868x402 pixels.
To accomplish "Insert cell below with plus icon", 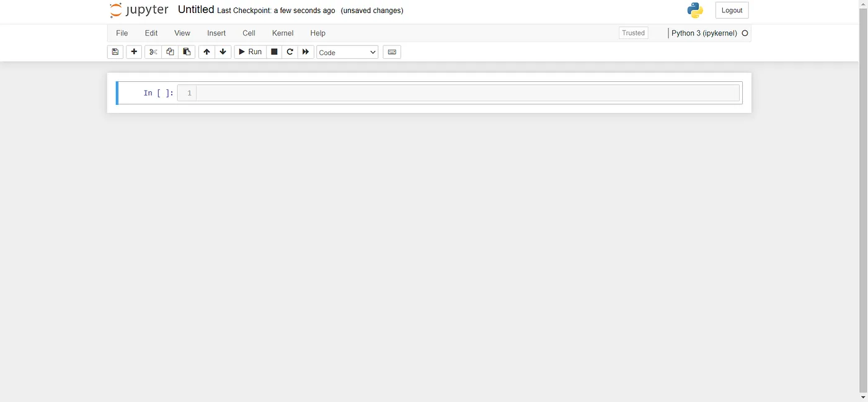I will click(134, 52).
